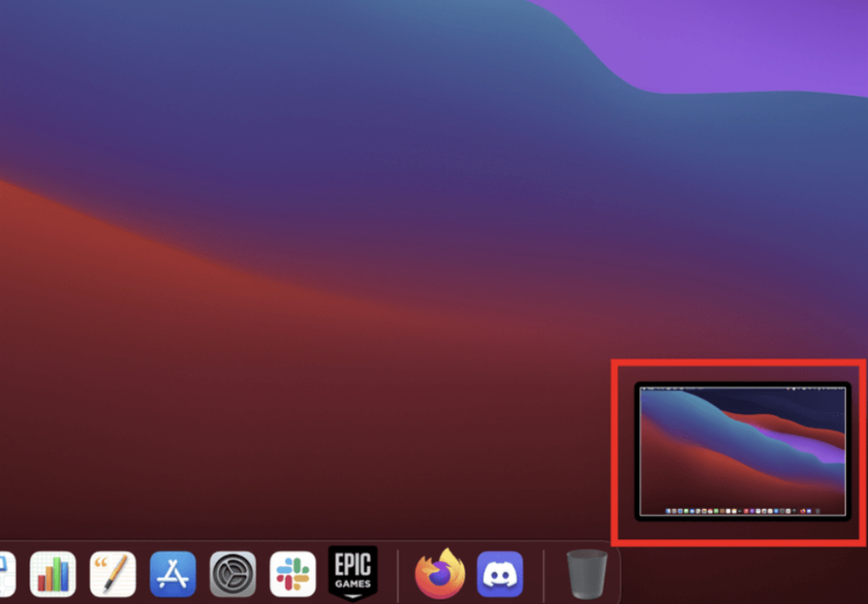Open the floating screenshot thumbnail preview

coord(743,452)
